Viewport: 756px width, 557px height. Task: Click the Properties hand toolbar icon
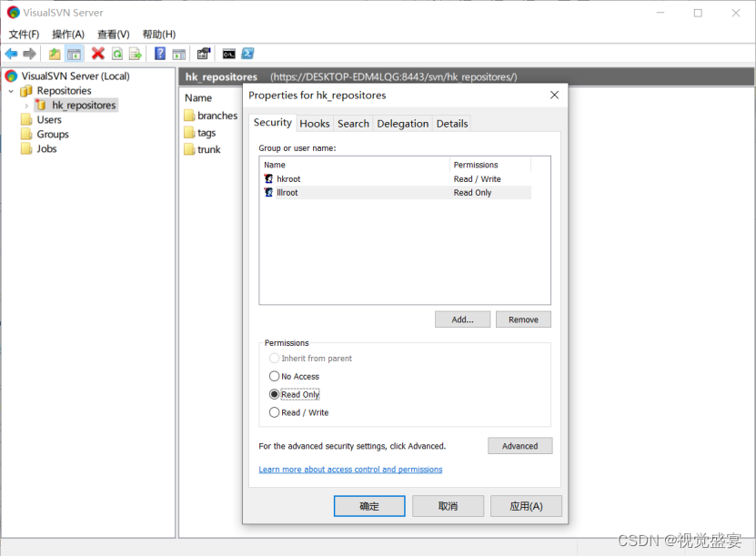pyautogui.click(x=204, y=54)
